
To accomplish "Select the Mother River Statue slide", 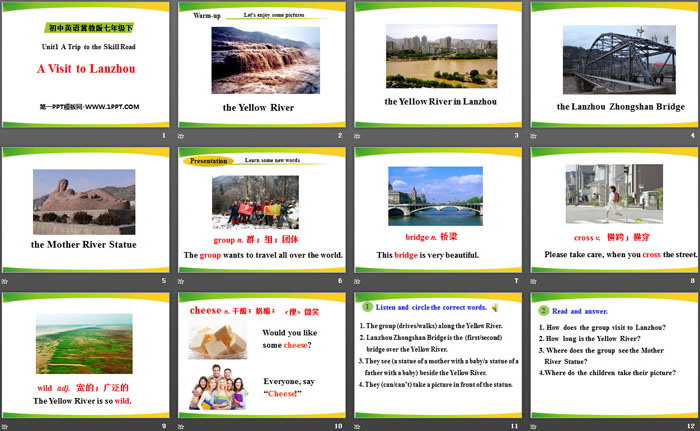I will pyautogui.click(x=86, y=210).
